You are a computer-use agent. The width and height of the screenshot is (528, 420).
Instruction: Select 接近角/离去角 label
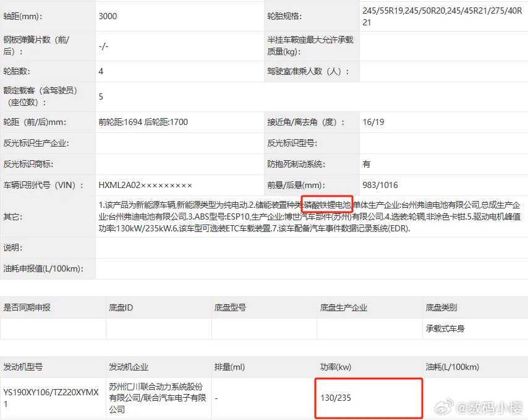(306, 122)
